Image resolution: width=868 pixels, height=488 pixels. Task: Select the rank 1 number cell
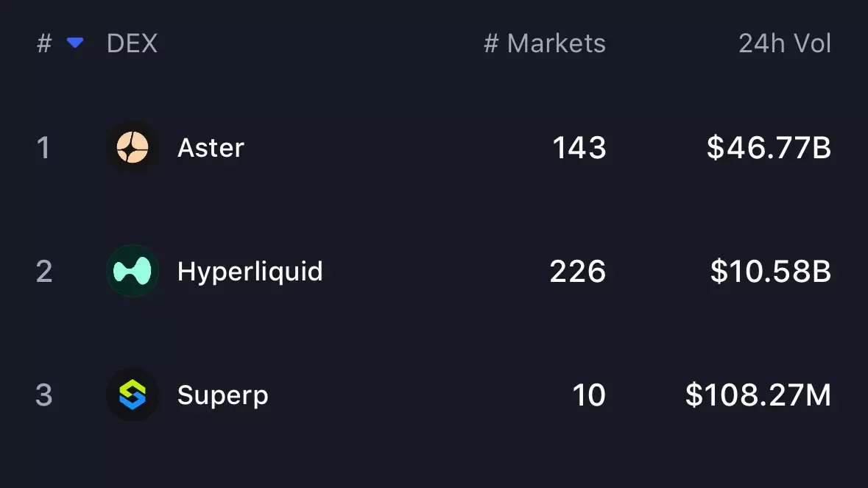(43, 148)
